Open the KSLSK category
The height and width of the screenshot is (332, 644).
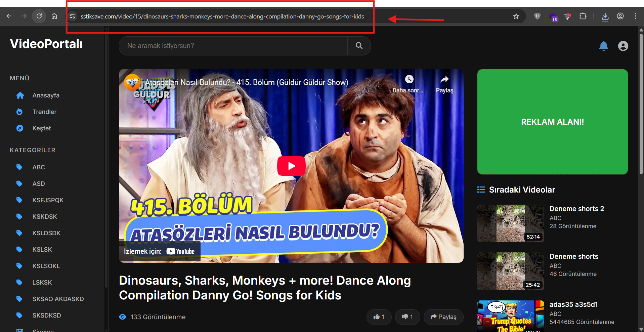(x=42, y=250)
